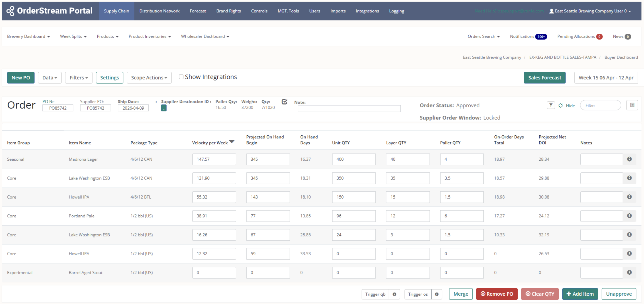The image size is (644, 304).
Task: Open info icon for Lake Washington ESB 1/2 bbl row
Action: (629, 234)
